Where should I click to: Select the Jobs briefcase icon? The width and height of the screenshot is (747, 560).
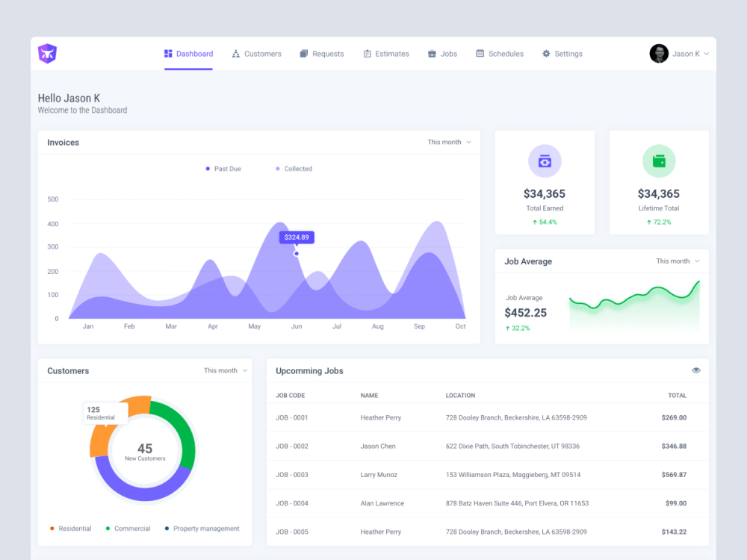431,53
